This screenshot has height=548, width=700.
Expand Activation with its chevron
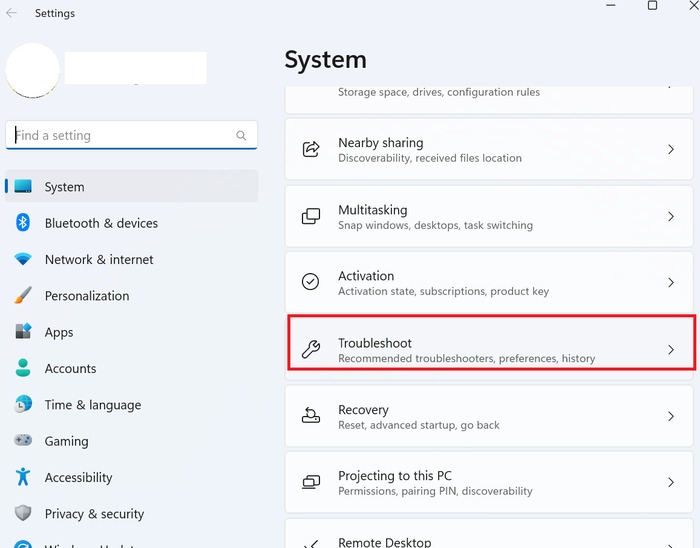671,282
